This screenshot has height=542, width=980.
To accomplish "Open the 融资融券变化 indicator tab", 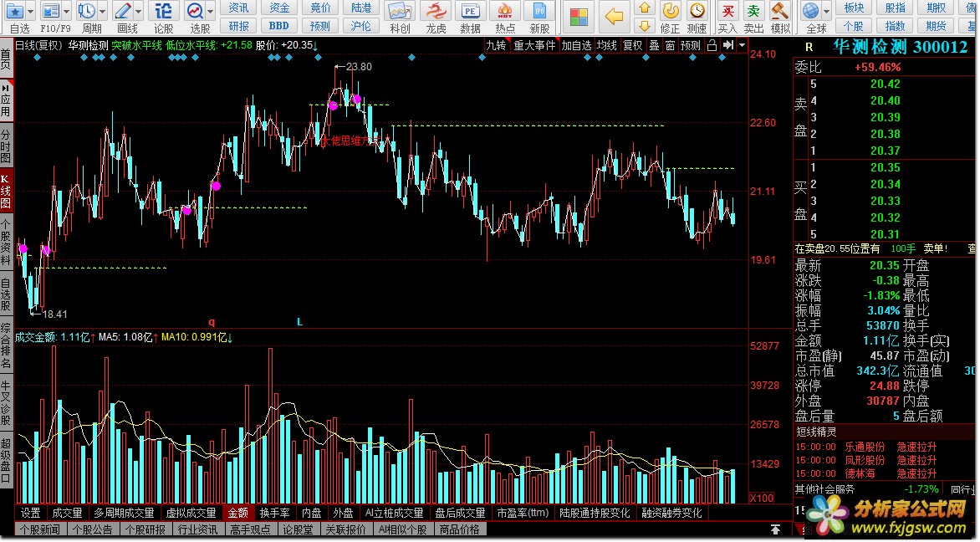I will 672,513.
